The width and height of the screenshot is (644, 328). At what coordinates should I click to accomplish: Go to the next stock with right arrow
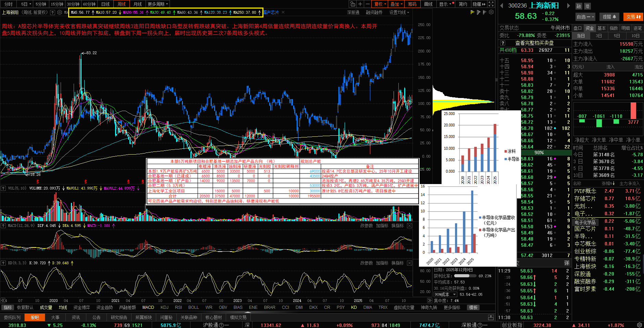coord(568,5)
